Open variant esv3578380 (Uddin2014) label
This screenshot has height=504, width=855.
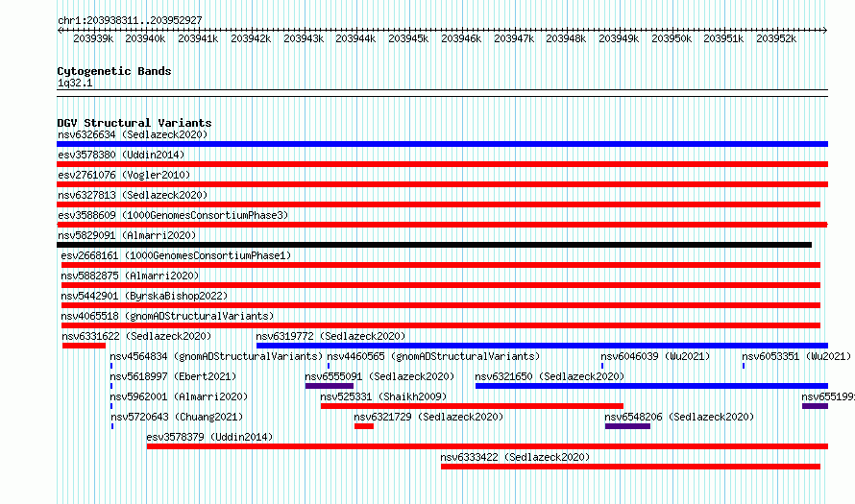click(121, 155)
